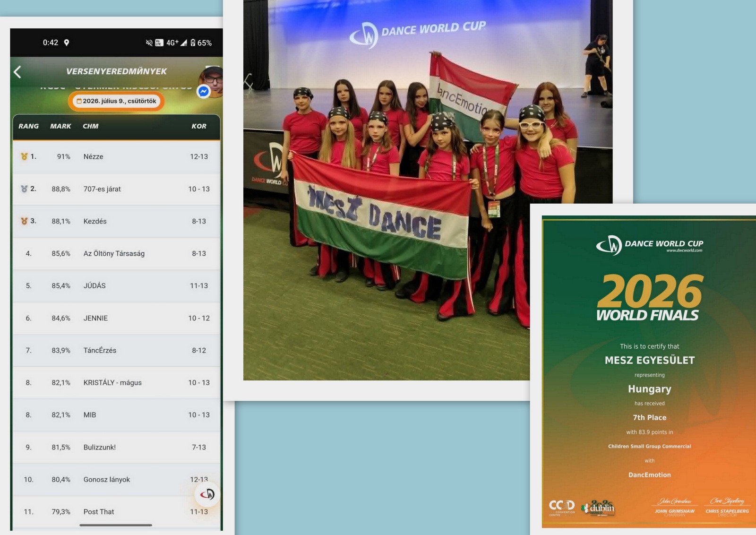
Task: Open the MIB result row
Action: tap(116, 415)
